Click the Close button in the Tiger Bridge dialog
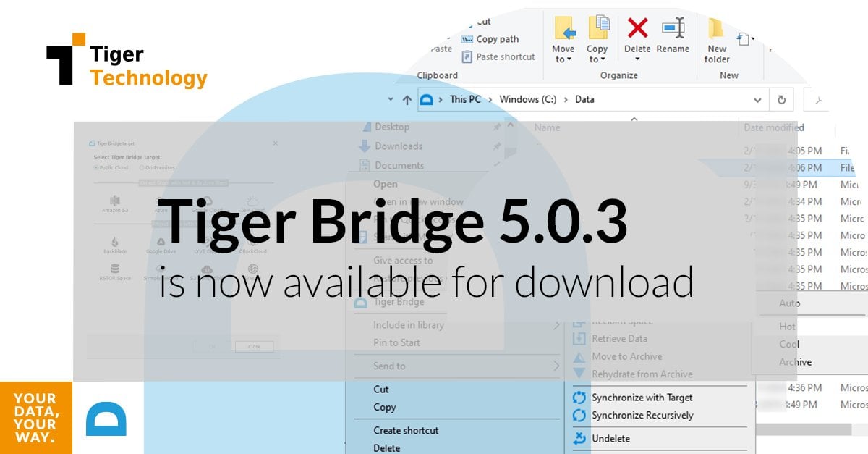Image resolution: width=868 pixels, height=454 pixels. coord(254,347)
